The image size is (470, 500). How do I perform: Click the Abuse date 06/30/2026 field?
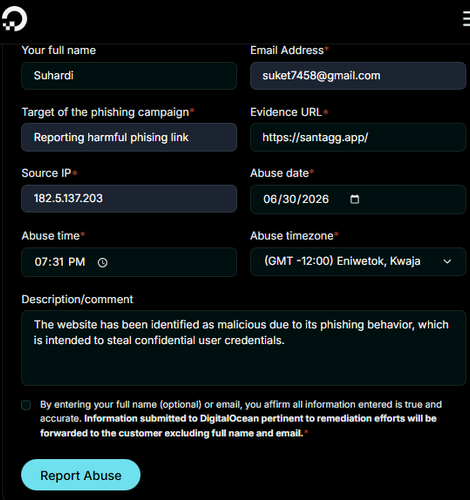(x=358, y=199)
